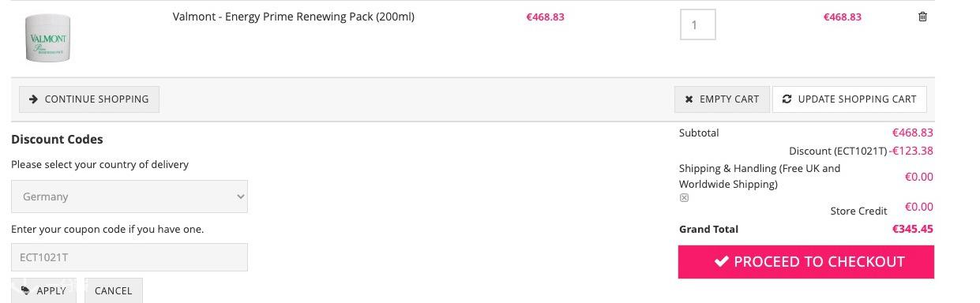
Task: Remove the Valmont item via trash icon
Action: (x=922, y=17)
